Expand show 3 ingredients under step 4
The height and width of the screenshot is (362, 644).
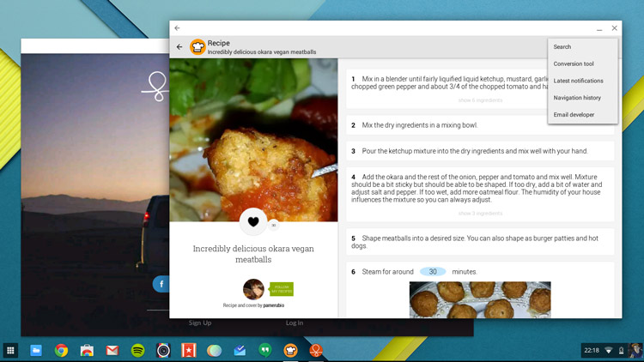(x=480, y=214)
